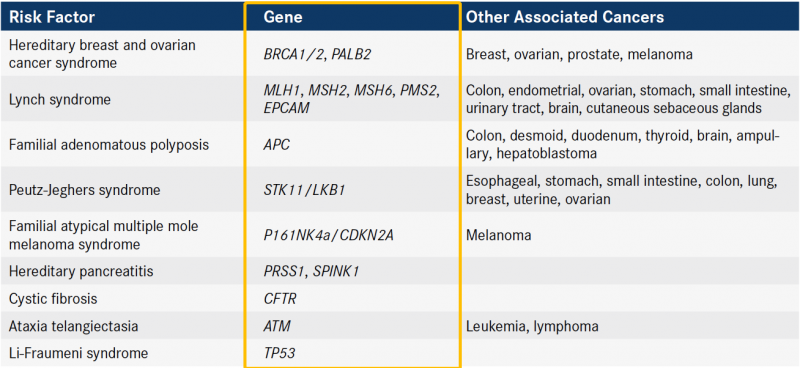Select the Peutz-Jeghers syndrome row label
This screenshot has height=368, width=800.
[x=84, y=190]
